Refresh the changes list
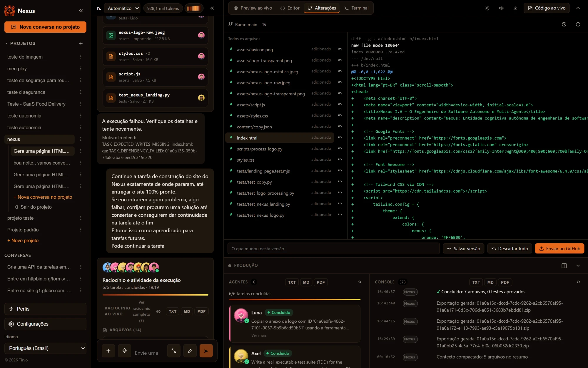This screenshot has width=588, height=368. tap(578, 24)
